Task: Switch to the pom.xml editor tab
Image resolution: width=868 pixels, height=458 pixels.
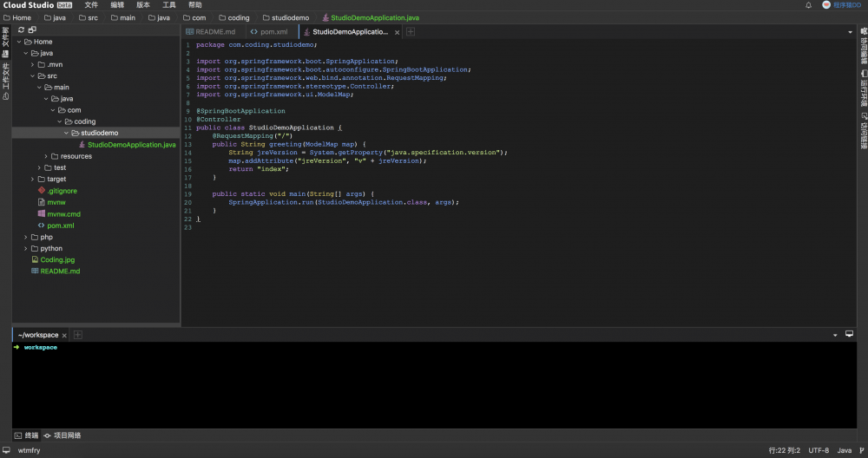Action: pyautogui.click(x=269, y=32)
